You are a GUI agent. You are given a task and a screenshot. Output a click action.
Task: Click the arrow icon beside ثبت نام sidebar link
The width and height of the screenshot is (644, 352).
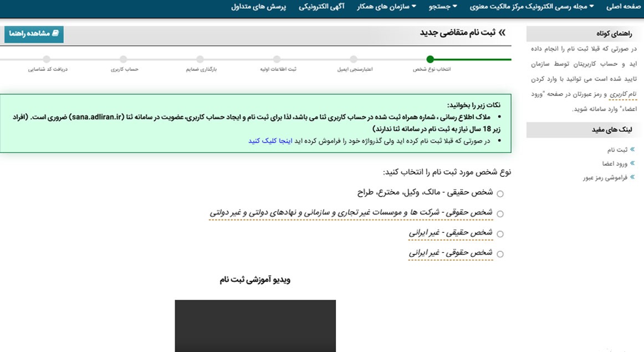(x=632, y=150)
